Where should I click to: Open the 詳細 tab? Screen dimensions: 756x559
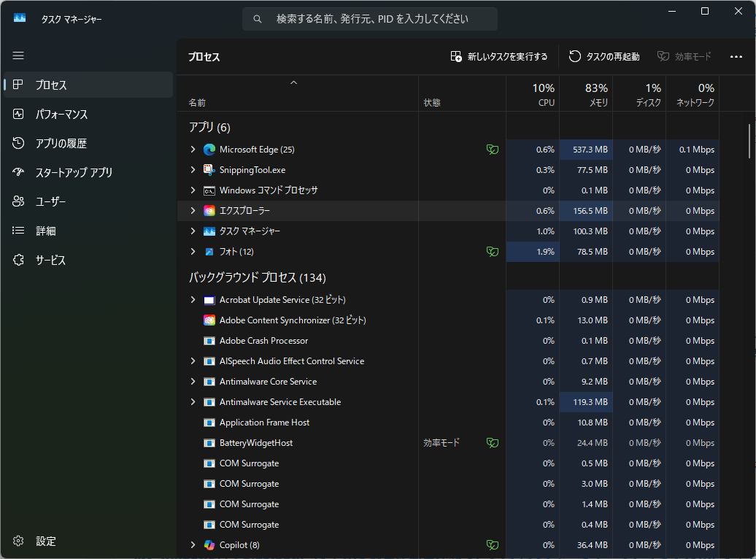coord(88,231)
